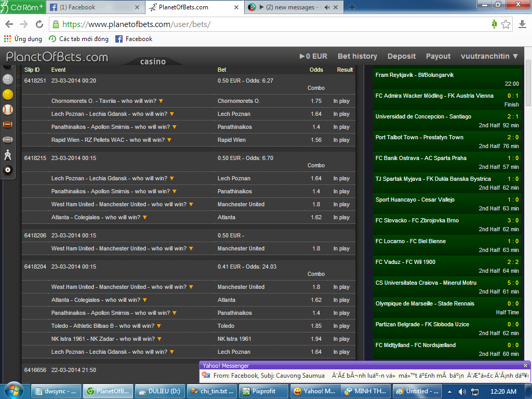Close the Facebook browser tab
532x399 pixels.
tap(137, 7)
